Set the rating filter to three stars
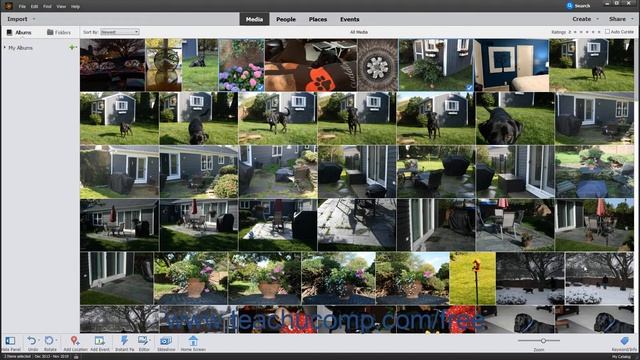This screenshot has width=640, height=360. pyautogui.click(x=587, y=32)
